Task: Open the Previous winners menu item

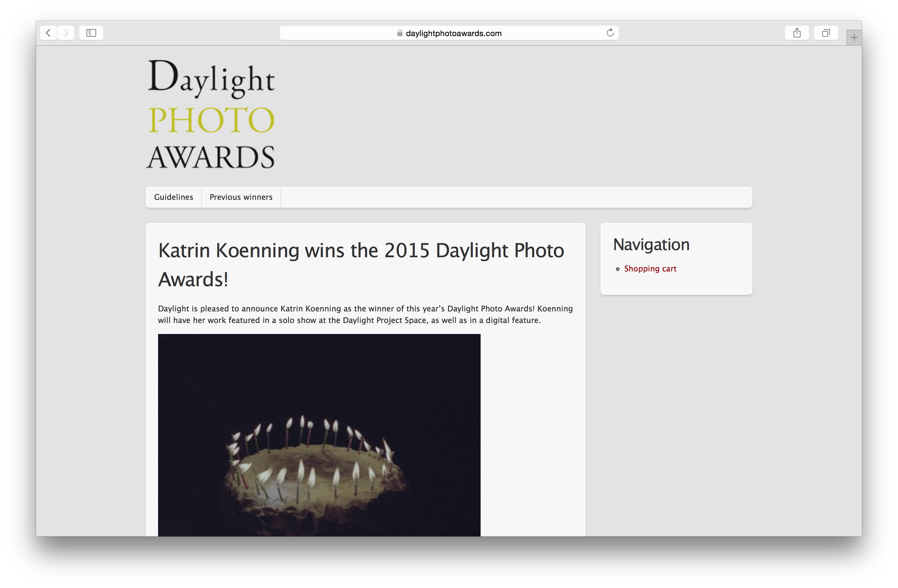Action: coord(241,197)
